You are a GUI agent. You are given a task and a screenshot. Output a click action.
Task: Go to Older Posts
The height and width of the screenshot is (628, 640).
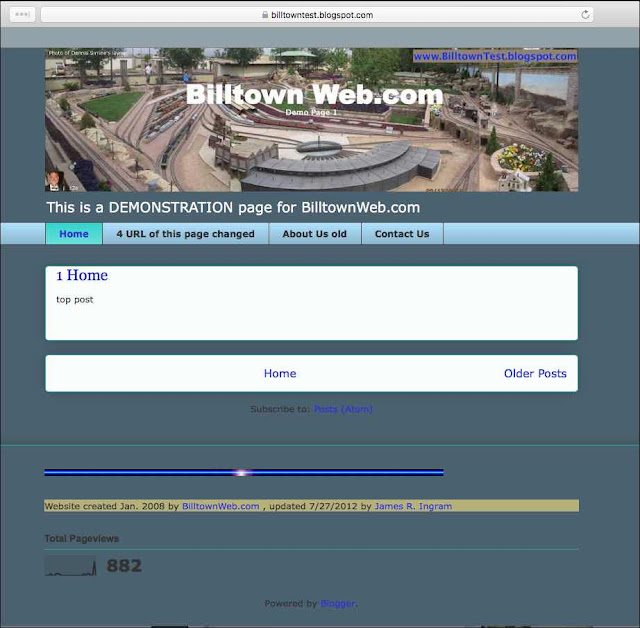(535, 373)
